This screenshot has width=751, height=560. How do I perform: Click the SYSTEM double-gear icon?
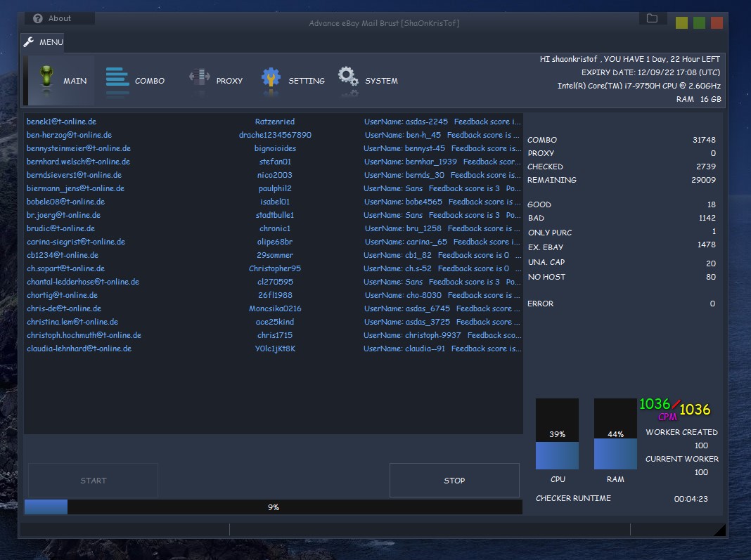(347, 79)
